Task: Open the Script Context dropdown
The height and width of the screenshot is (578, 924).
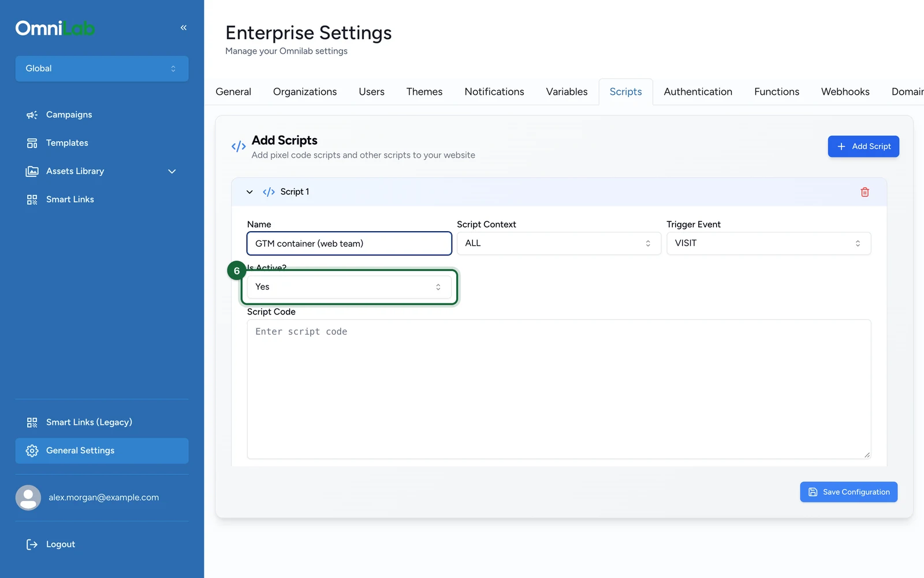Action: 559,243
